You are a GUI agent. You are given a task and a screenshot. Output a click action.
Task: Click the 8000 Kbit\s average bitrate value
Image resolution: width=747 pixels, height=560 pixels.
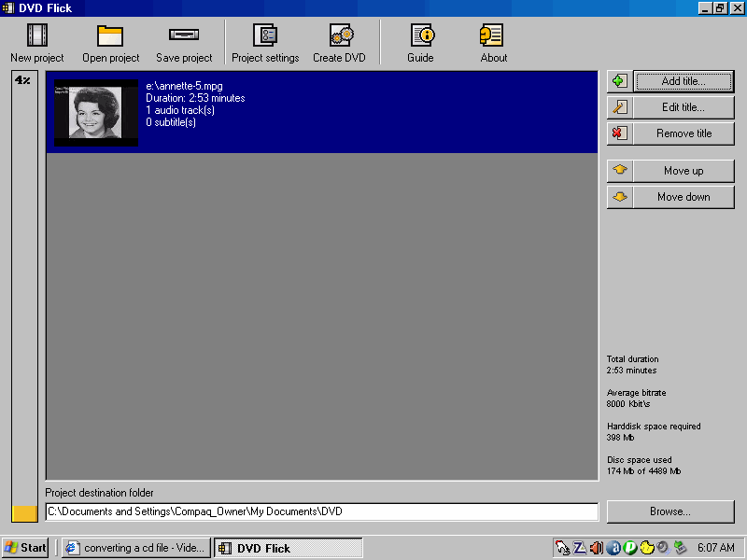click(x=627, y=404)
